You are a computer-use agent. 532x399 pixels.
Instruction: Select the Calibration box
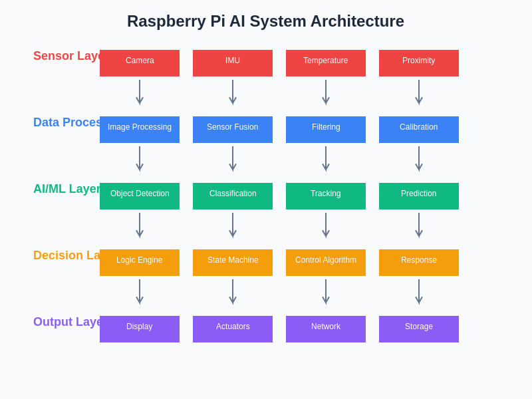tap(419, 130)
